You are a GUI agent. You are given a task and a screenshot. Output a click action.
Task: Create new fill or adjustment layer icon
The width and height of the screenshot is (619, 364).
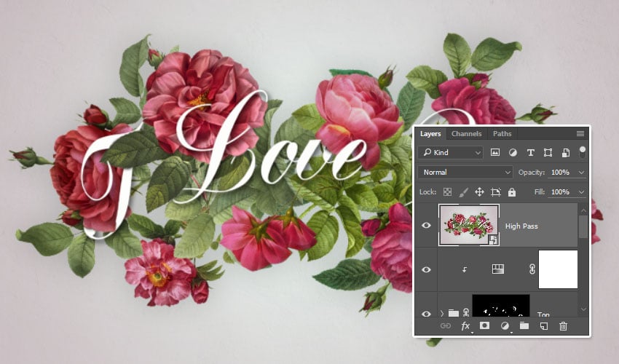[505, 326]
